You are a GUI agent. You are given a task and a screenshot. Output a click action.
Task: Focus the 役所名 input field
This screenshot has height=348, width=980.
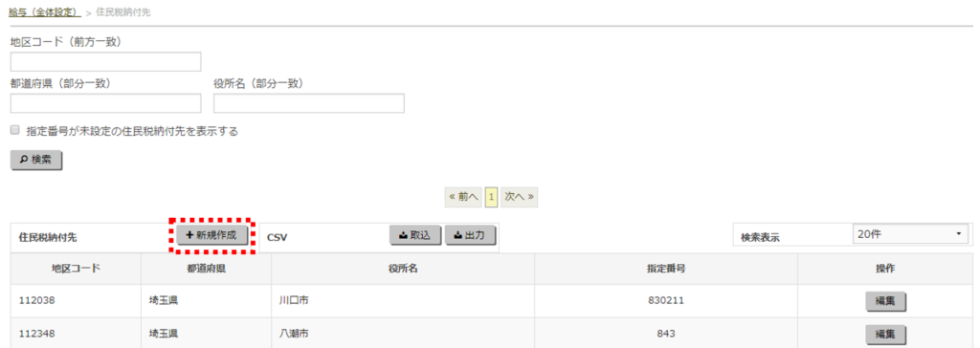pos(309,103)
